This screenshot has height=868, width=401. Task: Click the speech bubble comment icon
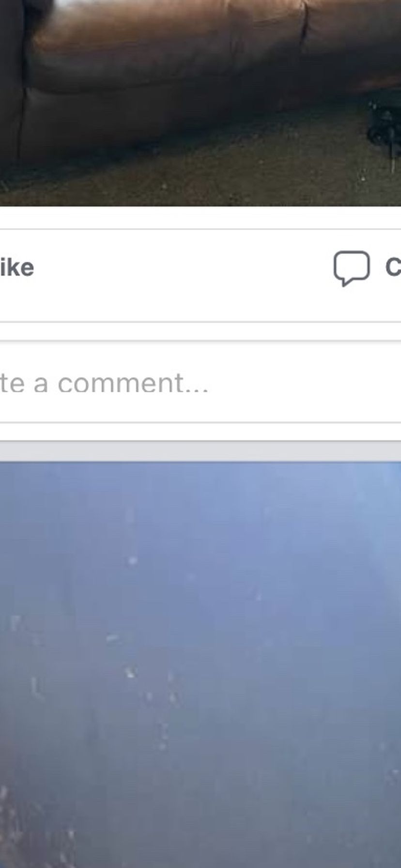[x=352, y=268]
